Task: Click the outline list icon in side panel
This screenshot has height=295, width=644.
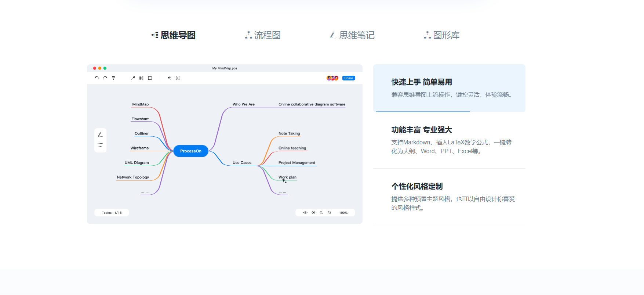Action: pos(101,145)
